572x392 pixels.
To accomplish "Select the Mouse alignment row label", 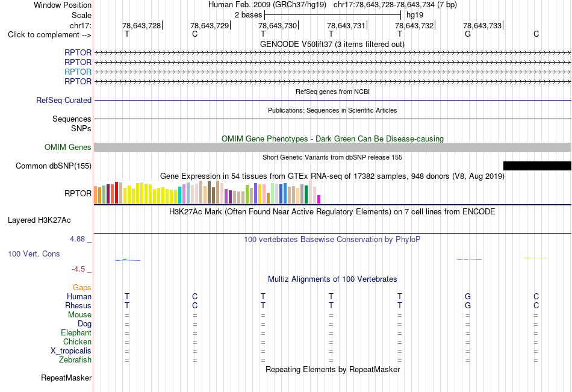I will coord(79,314).
